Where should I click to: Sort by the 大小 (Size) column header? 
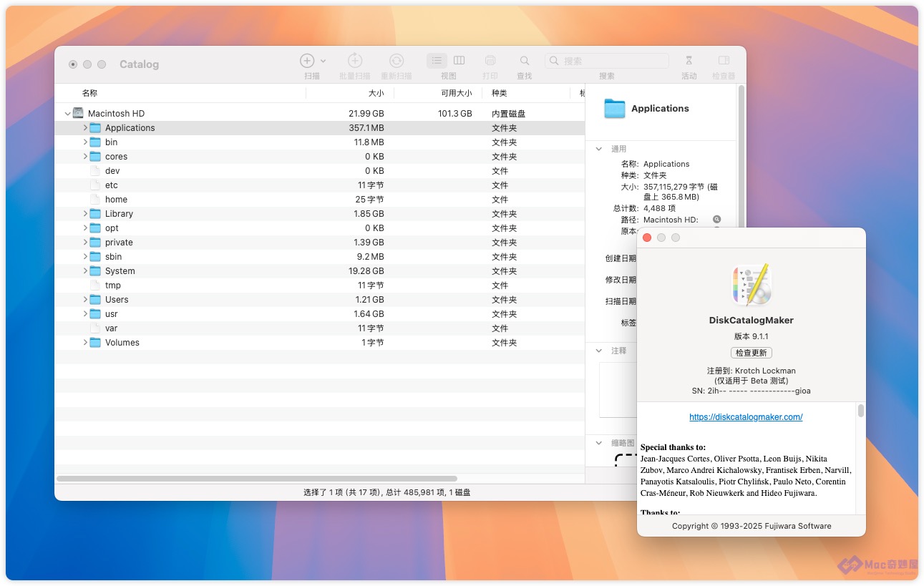coord(376,93)
